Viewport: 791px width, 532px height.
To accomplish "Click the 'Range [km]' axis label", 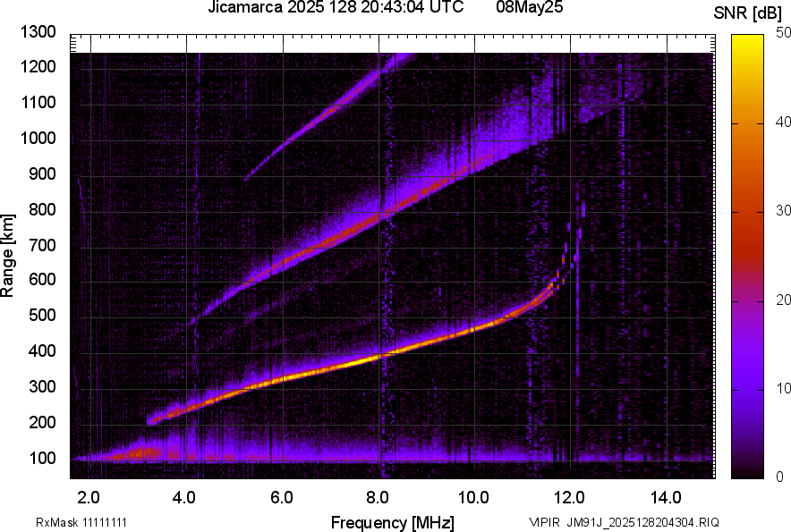I will pos(7,255).
